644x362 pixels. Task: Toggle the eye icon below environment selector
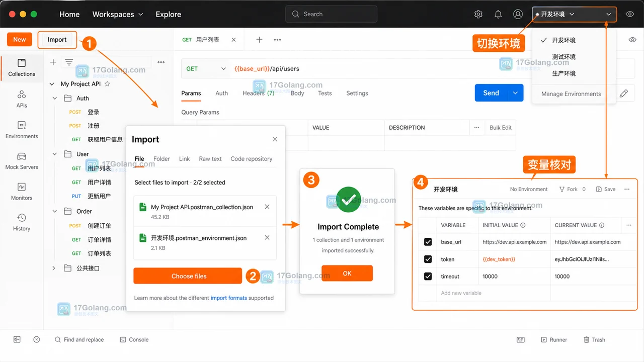[632, 40]
